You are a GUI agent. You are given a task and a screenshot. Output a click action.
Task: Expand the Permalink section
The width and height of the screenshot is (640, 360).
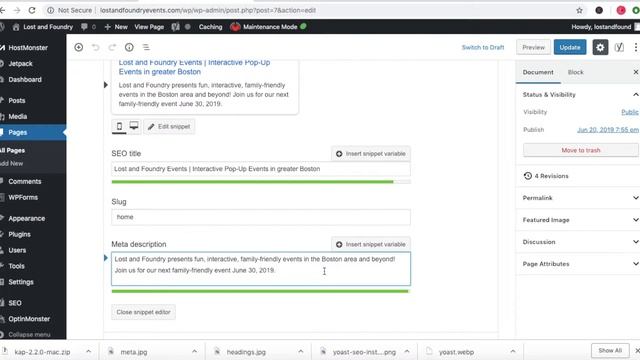[578, 198]
